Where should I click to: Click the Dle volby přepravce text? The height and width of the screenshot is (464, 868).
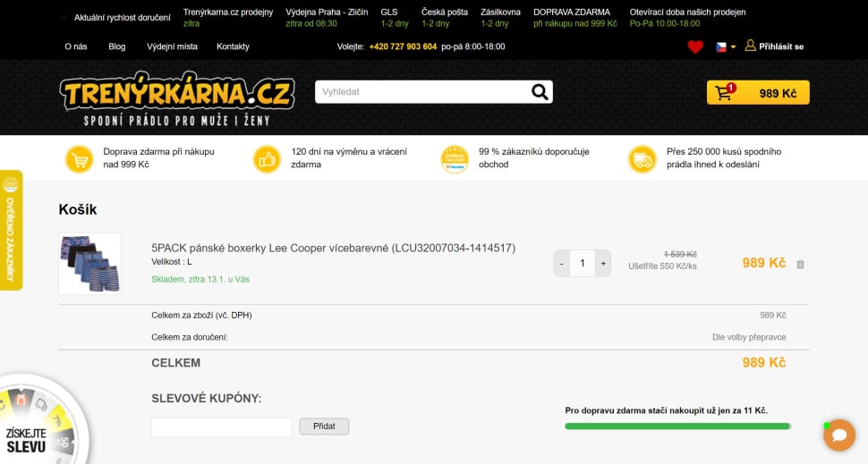click(749, 337)
